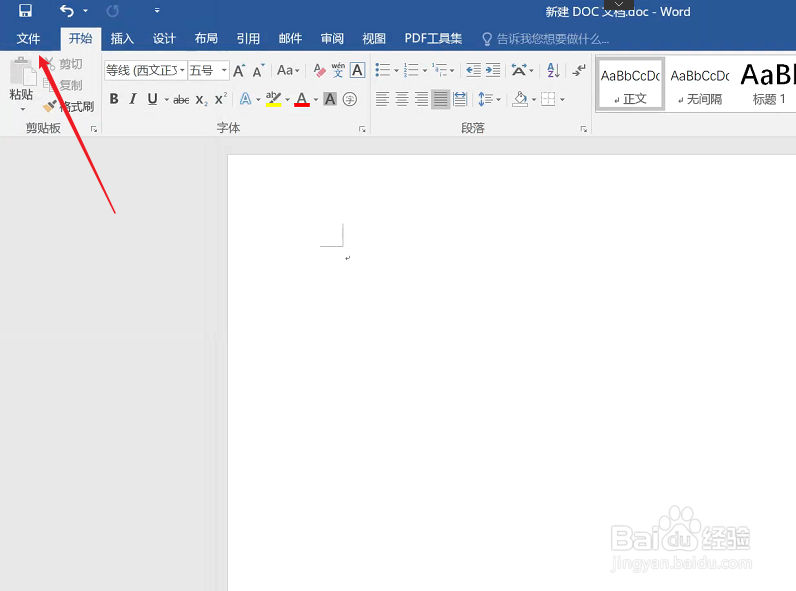This screenshot has width=796, height=591.
Task: Toggle subscript formatting
Action: coord(202,100)
